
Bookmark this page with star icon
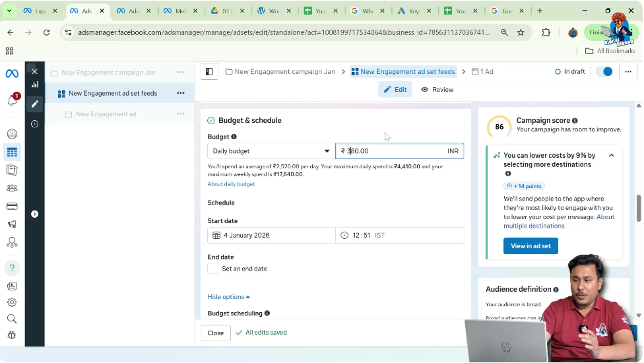(521, 32)
